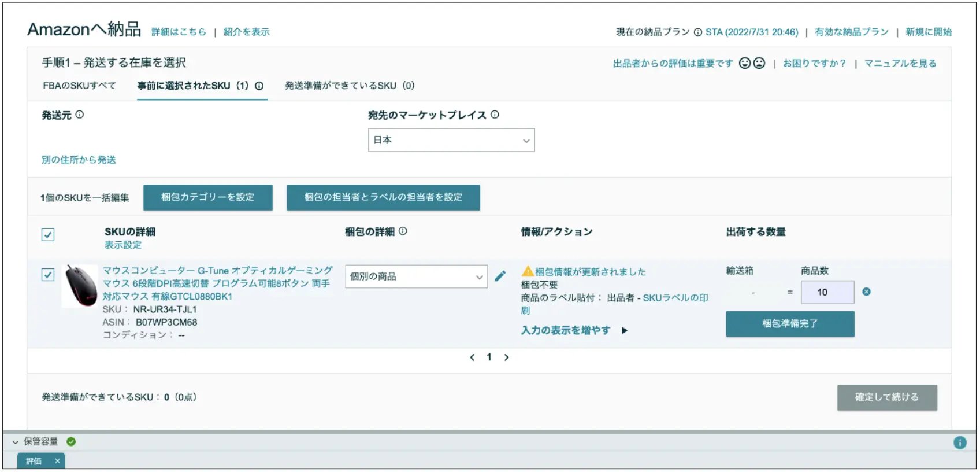Go to next page arrow in pagination
Viewport: 980px width, 472px height.
(x=506, y=357)
